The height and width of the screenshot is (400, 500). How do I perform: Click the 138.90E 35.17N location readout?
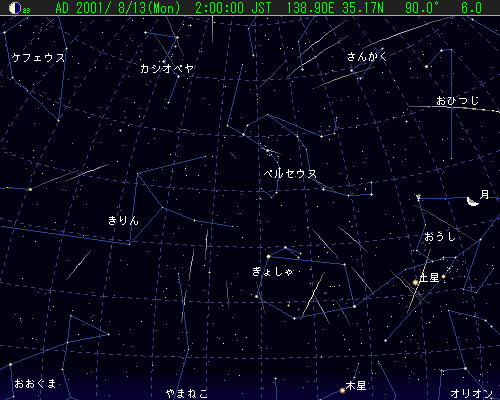pyautogui.click(x=335, y=8)
